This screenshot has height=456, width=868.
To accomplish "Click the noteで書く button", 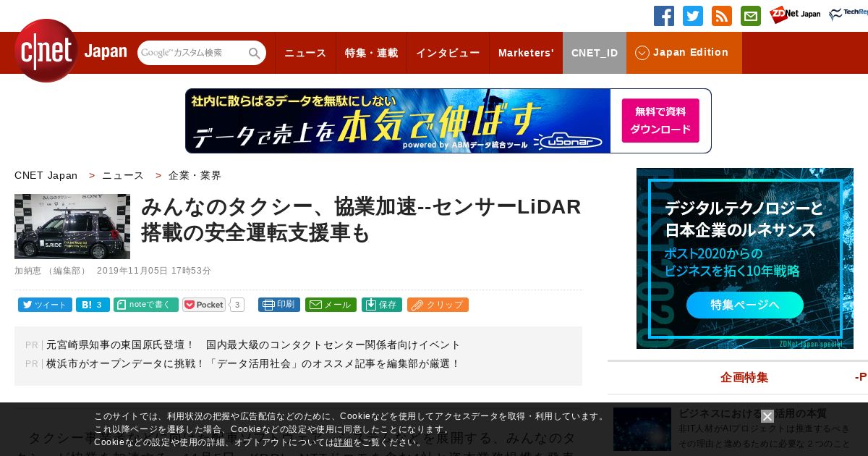I will tap(146, 305).
